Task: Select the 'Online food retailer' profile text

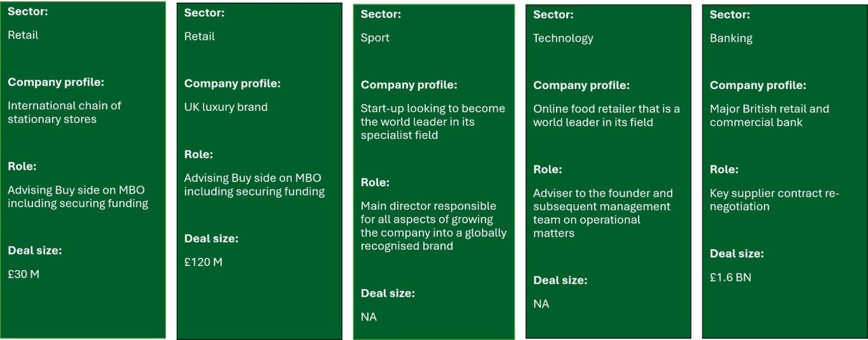Action: [x=606, y=116]
